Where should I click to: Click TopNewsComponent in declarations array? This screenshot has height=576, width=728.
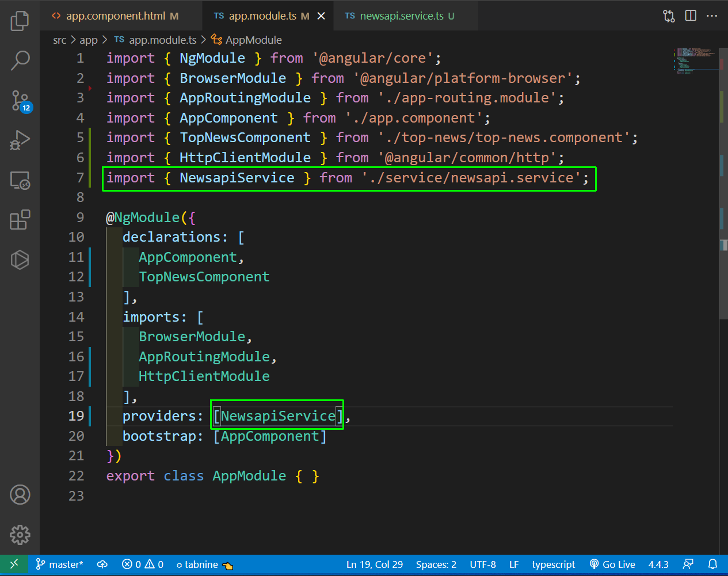pos(204,277)
